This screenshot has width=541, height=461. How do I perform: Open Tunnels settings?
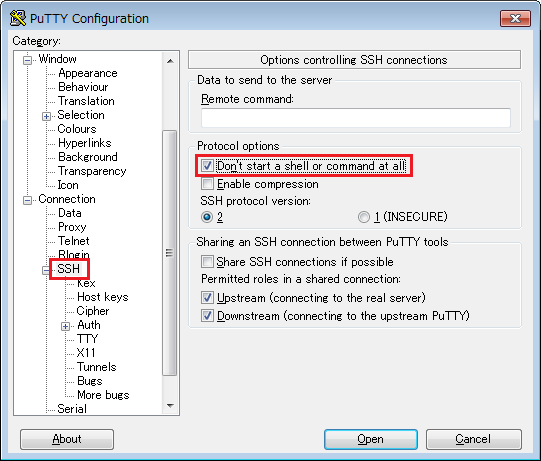click(96, 367)
